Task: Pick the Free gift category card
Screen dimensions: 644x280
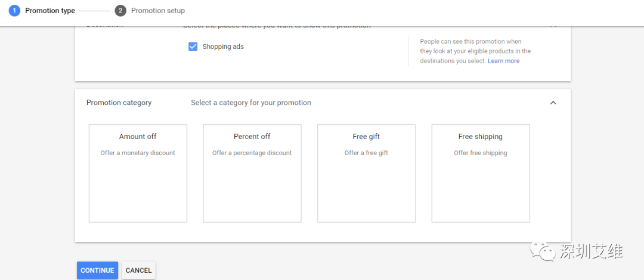Action: coord(366,173)
